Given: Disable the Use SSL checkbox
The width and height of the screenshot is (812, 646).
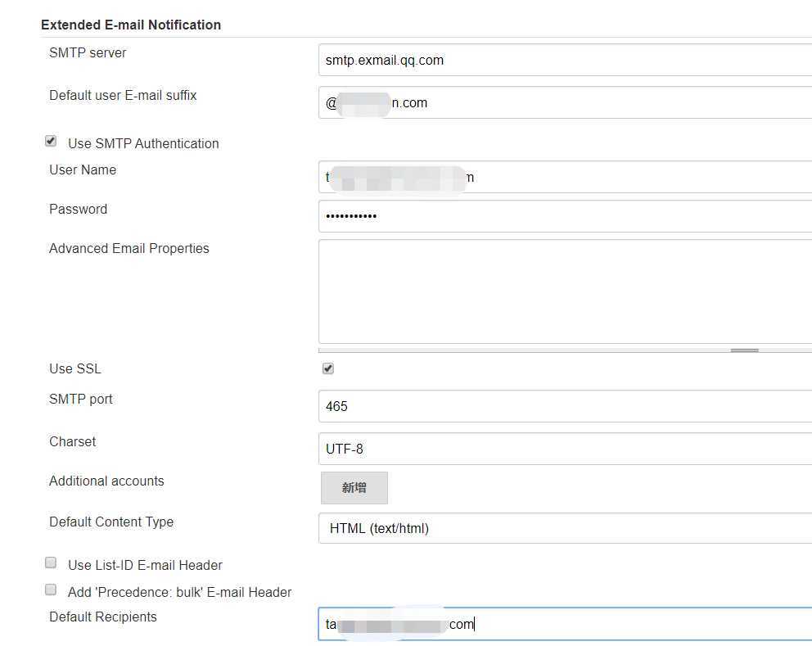Looking at the screenshot, I should pyautogui.click(x=328, y=368).
